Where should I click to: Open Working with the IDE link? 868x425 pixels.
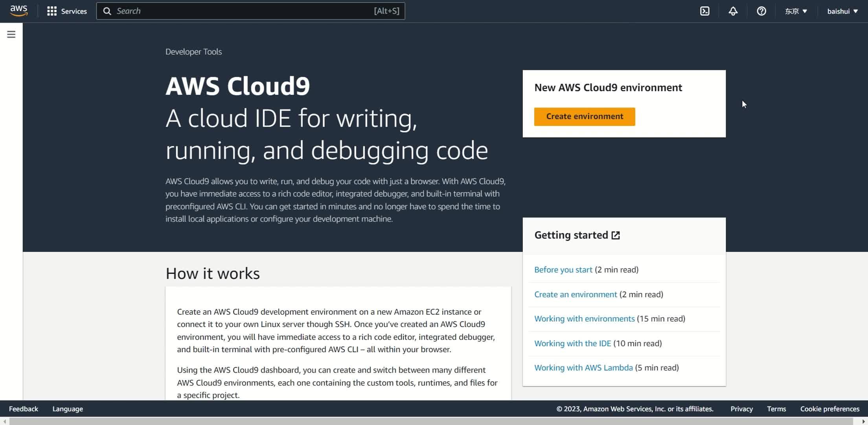(x=572, y=343)
